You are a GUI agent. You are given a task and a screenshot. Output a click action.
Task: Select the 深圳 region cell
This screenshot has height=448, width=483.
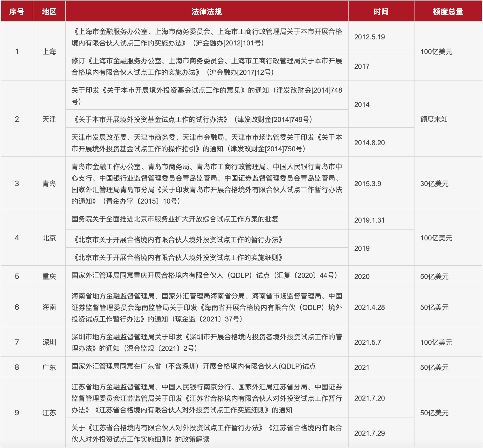coord(49,342)
